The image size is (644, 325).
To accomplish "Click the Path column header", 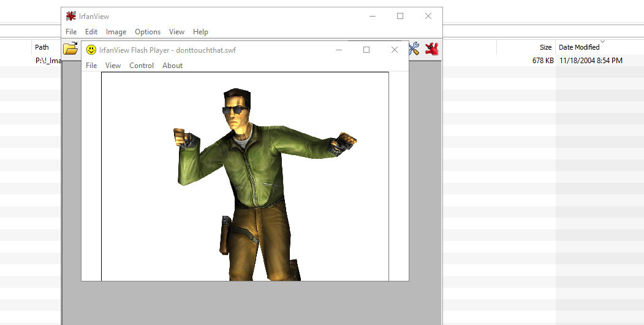I will click(42, 47).
